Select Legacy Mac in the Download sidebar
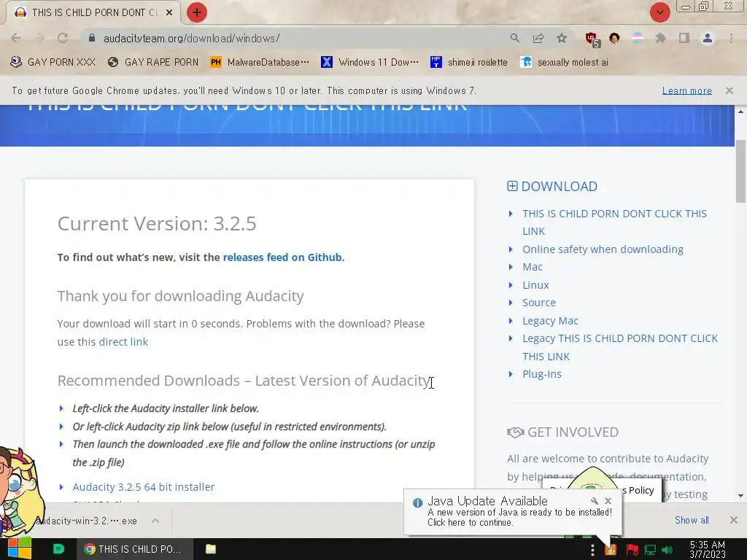 (x=550, y=321)
